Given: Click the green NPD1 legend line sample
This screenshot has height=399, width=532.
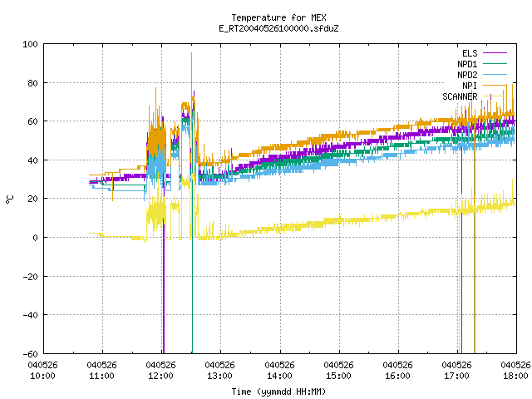Looking at the screenshot, I should click(x=495, y=63).
